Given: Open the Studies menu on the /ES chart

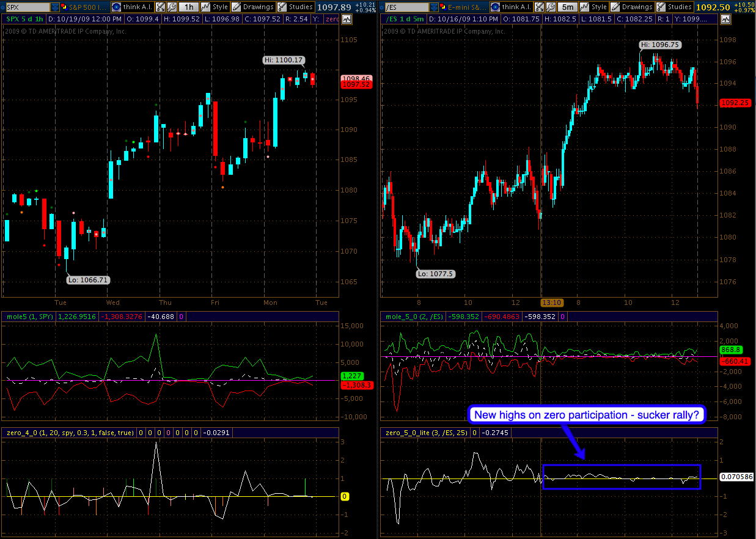Looking at the screenshot, I should 673,7.
